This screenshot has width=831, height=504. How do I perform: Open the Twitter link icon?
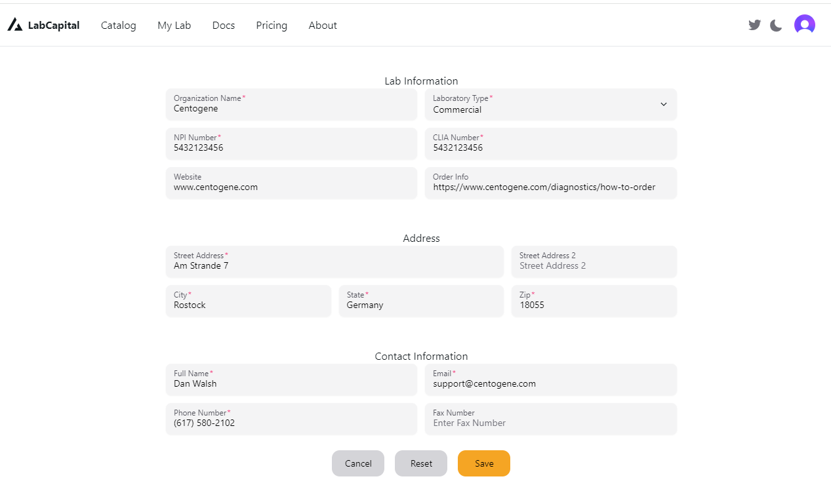(755, 25)
